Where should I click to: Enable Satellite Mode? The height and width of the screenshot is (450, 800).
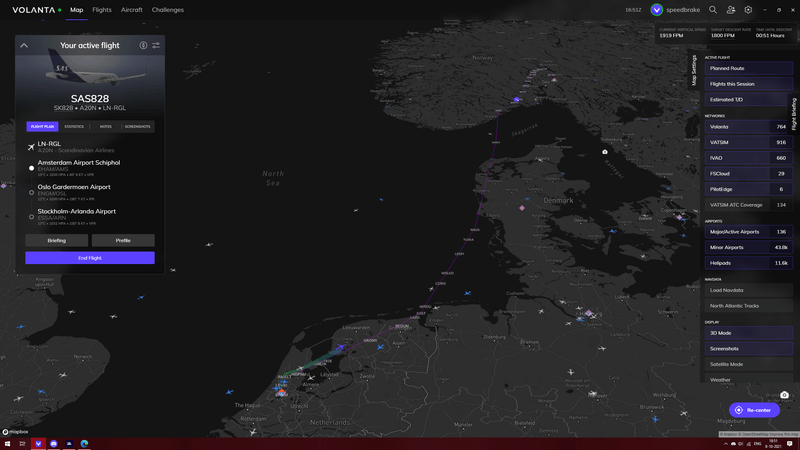(x=748, y=364)
